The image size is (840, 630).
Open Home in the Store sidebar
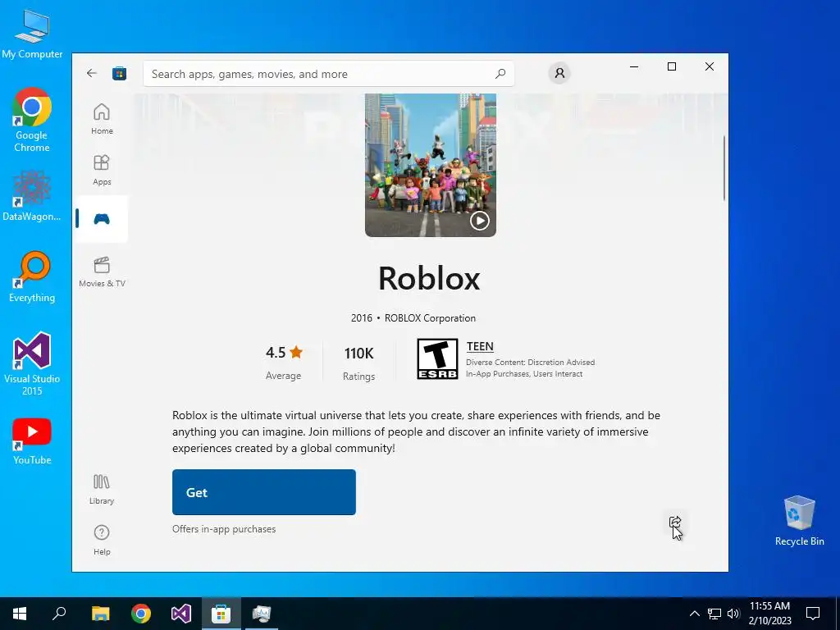tap(102, 119)
